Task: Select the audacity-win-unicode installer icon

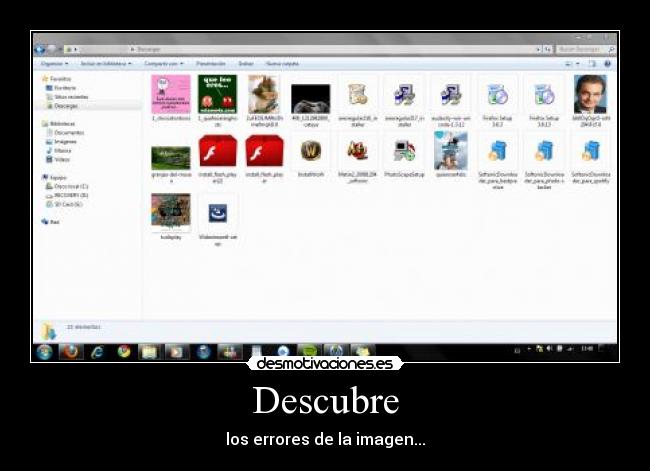Action: click(451, 94)
